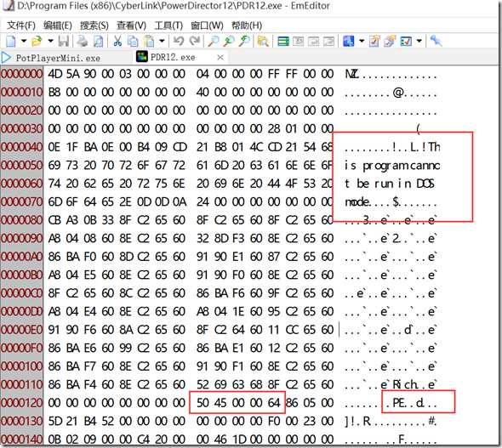Click the 0000120 offset address
Screen dimensions: 502x448
pyautogui.click(x=22, y=403)
